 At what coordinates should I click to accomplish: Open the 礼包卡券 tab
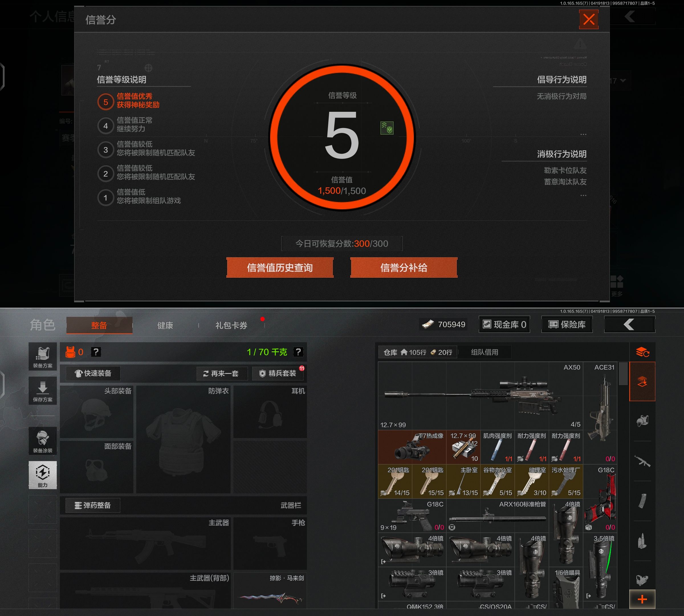point(231,325)
